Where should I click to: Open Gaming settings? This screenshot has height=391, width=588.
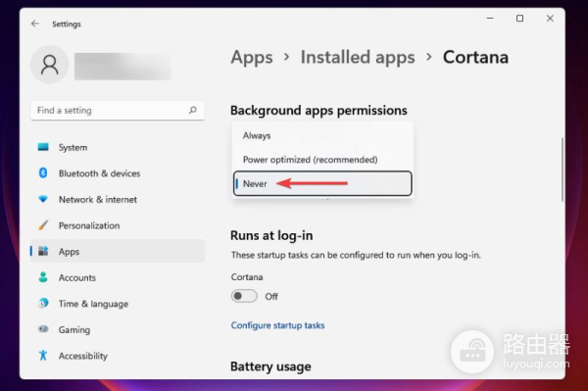(118, 329)
